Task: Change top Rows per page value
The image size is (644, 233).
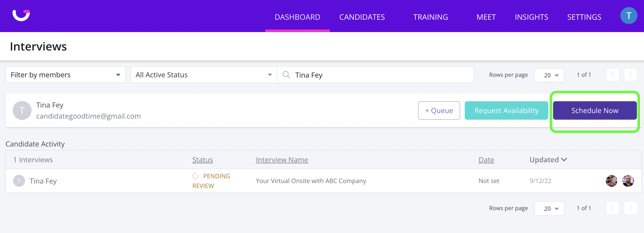Action: tap(549, 75)
